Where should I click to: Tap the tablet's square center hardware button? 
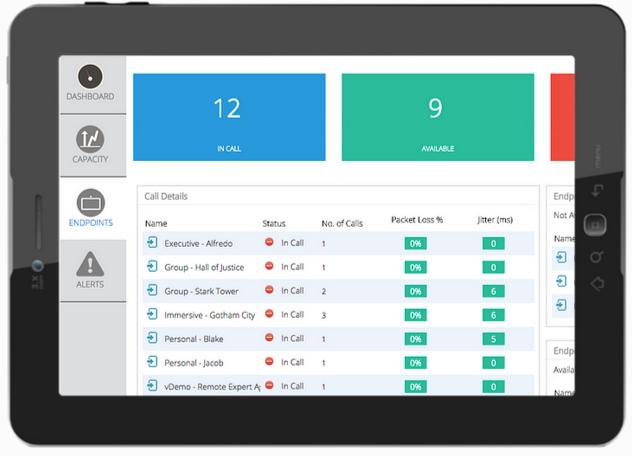pyautogui.click(x=595, y=225)
